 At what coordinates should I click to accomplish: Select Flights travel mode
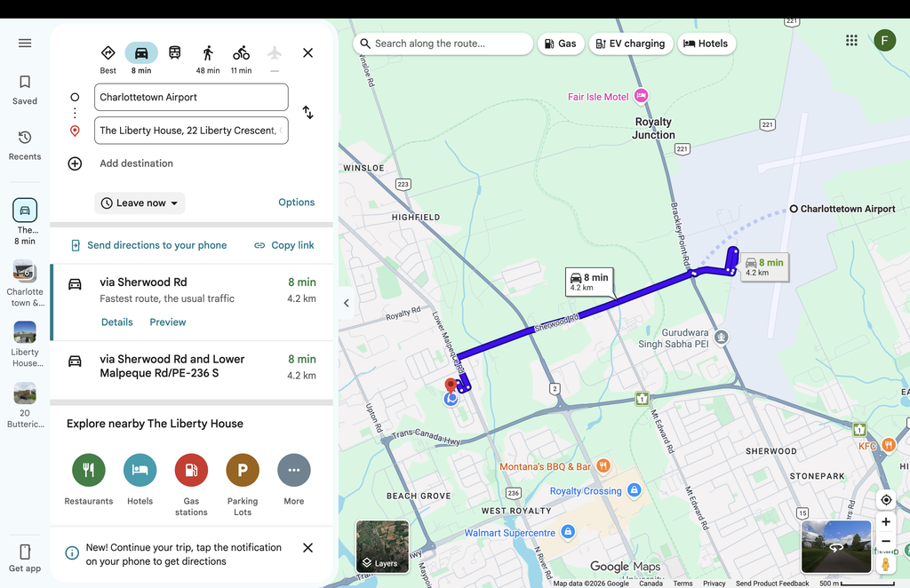click(x=275, y=59)
